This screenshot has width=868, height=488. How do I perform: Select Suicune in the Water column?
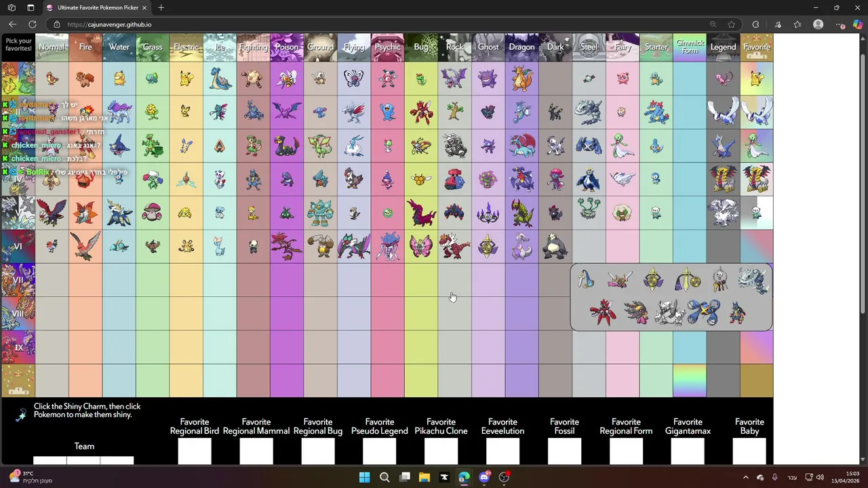point(119,112)
